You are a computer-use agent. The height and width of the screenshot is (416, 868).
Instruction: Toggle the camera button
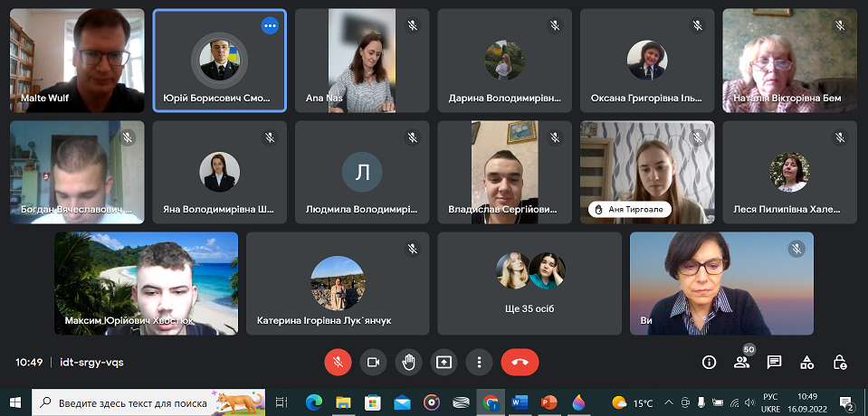[x=373, y=362]
